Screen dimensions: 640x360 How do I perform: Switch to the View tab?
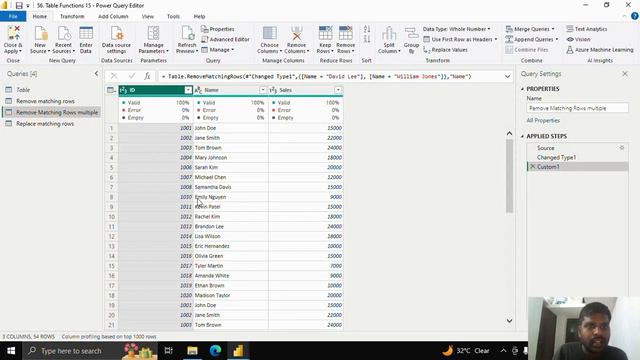[x=148, y=16]
